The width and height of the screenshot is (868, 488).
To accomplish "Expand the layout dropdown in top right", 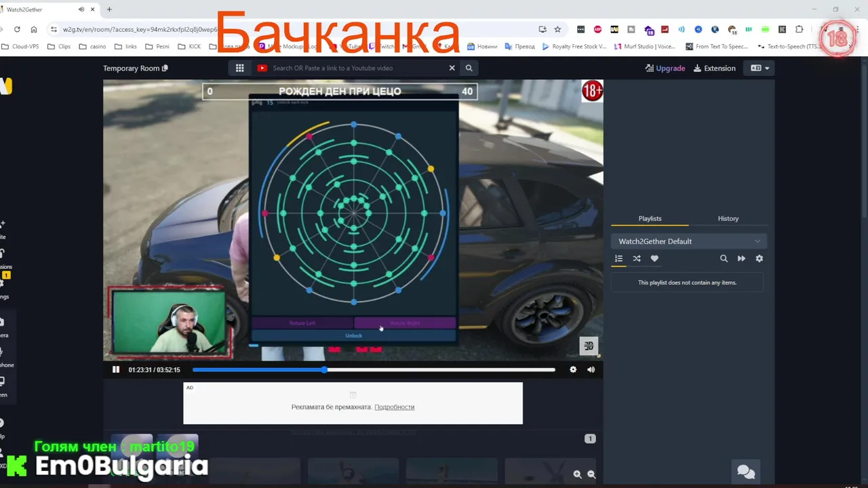I will click(759, 68).
